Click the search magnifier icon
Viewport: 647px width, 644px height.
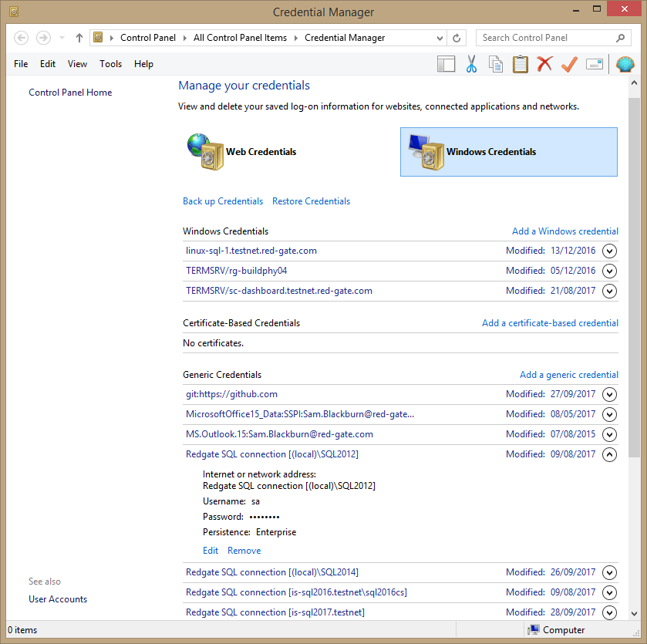coord(620,38)
